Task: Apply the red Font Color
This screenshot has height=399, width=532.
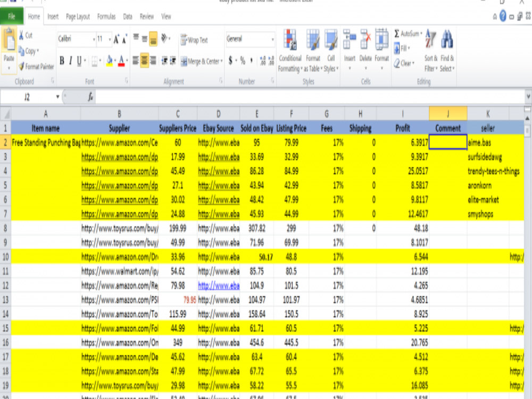Action: coord(121,61)
